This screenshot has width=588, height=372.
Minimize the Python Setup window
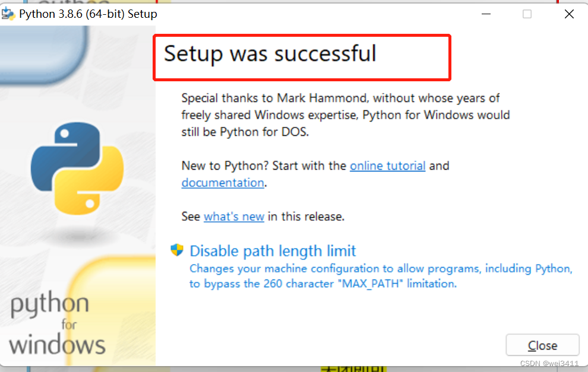[486, 14]
